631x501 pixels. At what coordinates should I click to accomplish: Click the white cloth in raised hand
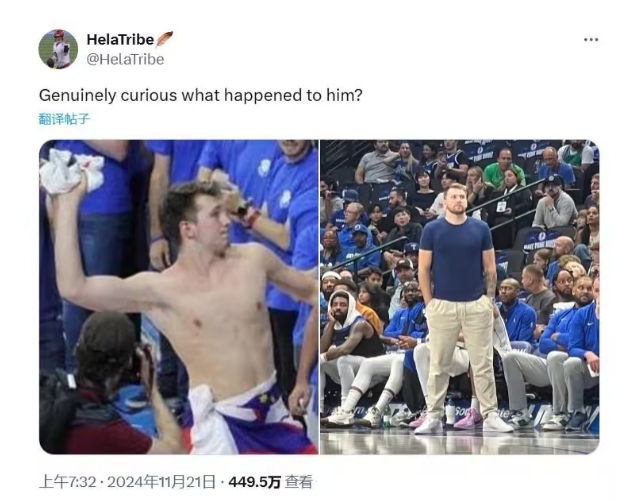[x=71, y=171]
